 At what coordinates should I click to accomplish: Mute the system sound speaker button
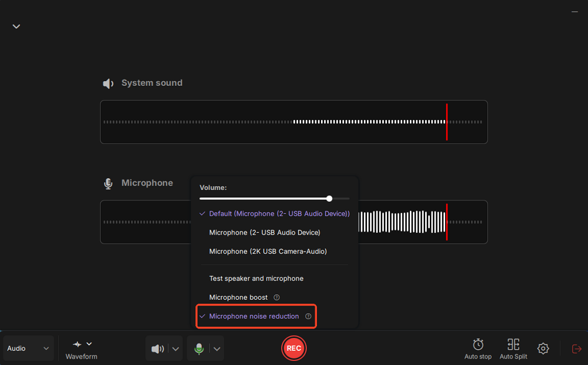pyautogui.click(x=158, y=349)
